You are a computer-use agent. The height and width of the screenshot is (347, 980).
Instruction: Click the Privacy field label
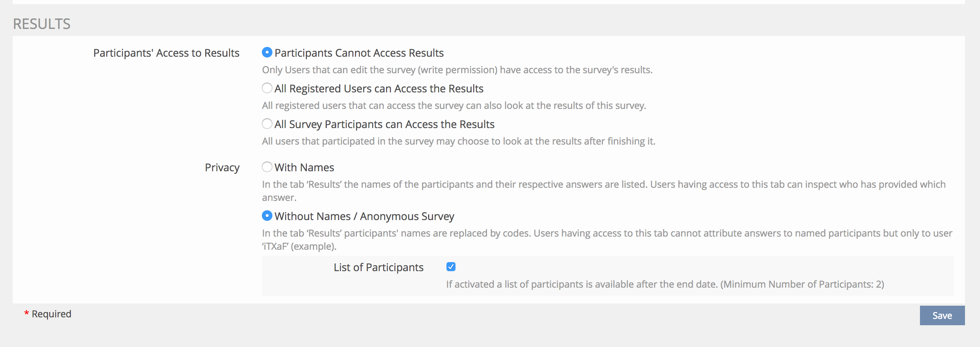pyautogui.click(x=222, y=167)
